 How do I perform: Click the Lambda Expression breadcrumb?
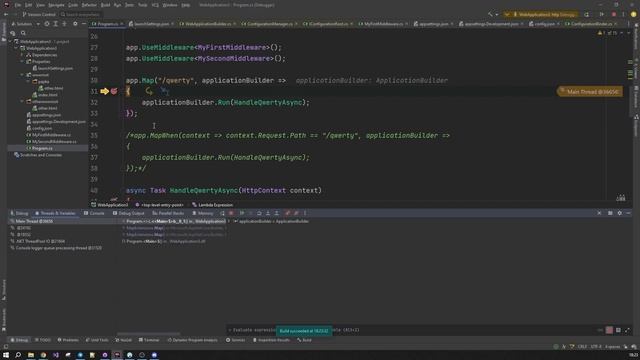tap(213, 205)
